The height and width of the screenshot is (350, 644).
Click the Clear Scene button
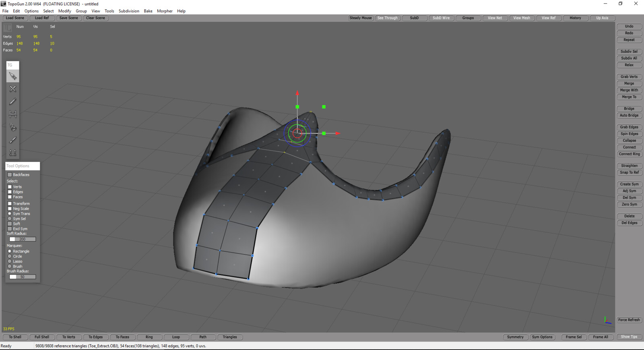96,18
